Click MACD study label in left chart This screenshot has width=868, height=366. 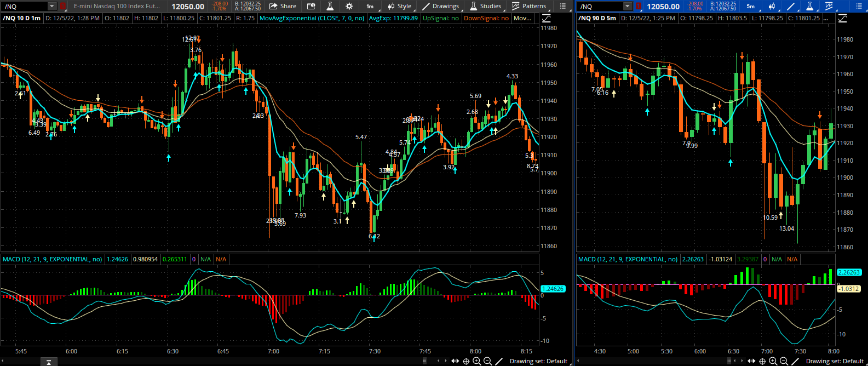(x=53, y=259)
